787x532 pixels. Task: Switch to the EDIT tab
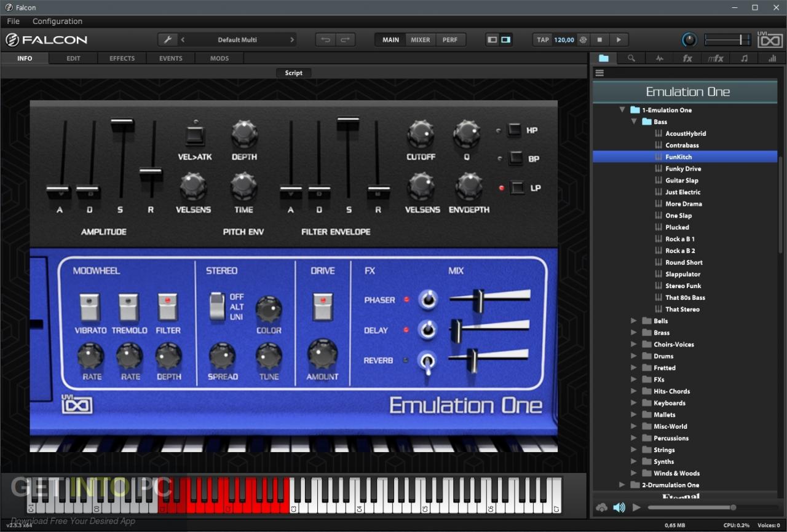pos(74,58)
